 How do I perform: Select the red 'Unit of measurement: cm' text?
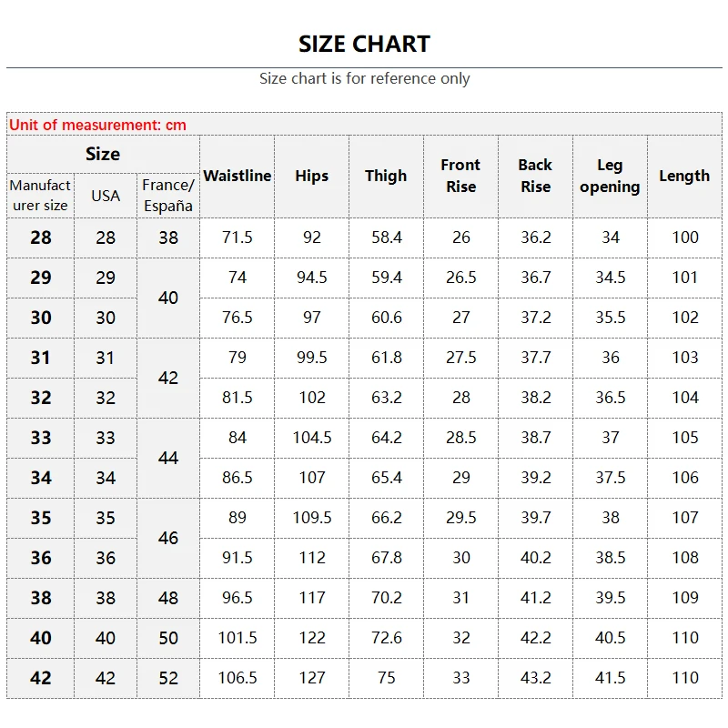pos(97,125)
